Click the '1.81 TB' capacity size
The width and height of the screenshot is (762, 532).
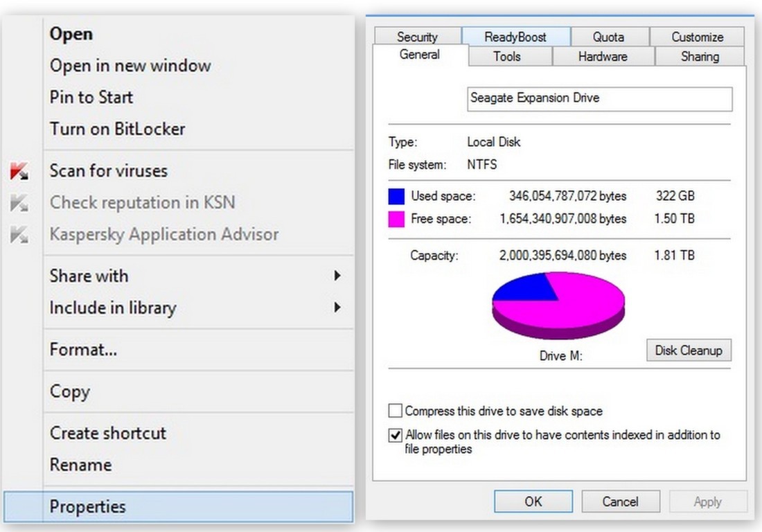(675, 255)
